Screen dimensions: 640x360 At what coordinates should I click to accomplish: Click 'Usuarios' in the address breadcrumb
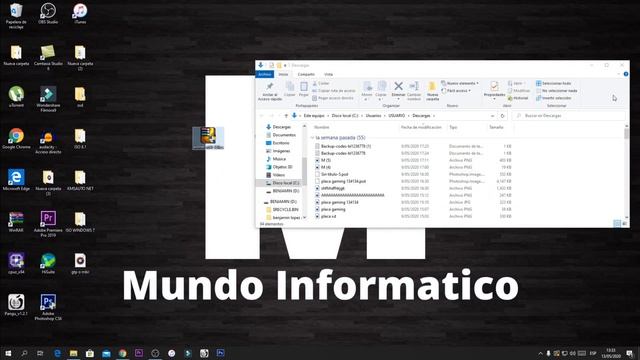373,116
